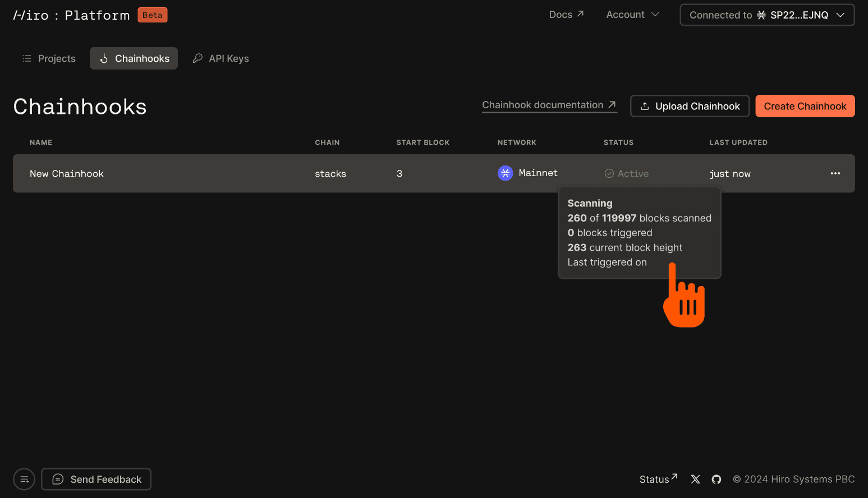Click the 2024 Hiro Systems PBC copyright

(793, 479)
